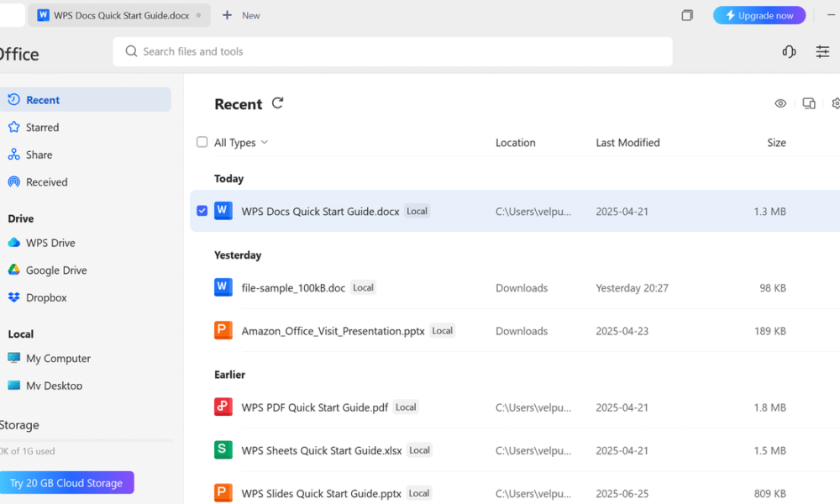Tick the select-all checkbox beside All Types
Image resolution: width=840 pixels, height=504 pixels.
click(x=202, y=142)
